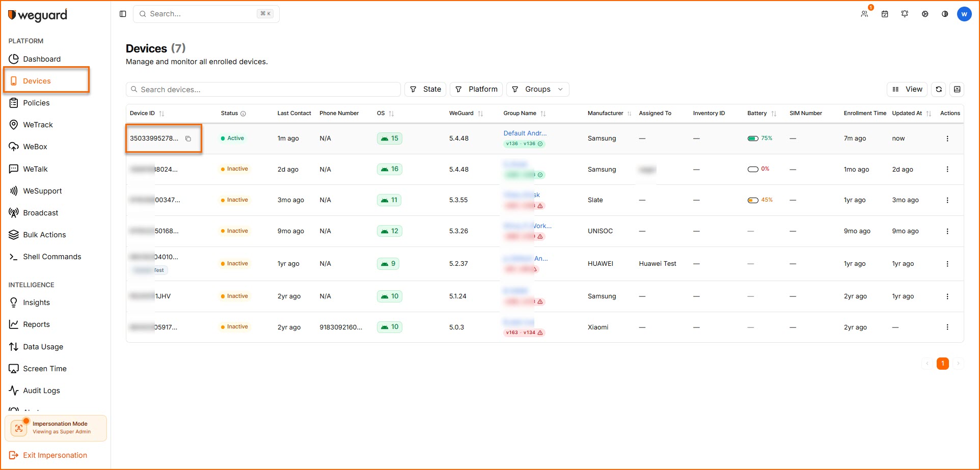This screenshot has width=980, height=470.
Task: Open the calendar icon in header
Action: coord(885,14)
